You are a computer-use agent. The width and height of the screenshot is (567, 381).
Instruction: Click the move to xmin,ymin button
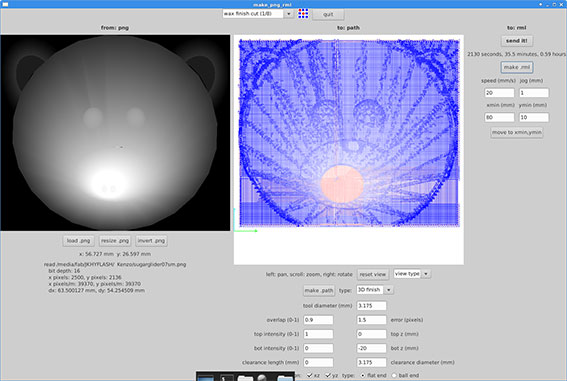(517, 132)
